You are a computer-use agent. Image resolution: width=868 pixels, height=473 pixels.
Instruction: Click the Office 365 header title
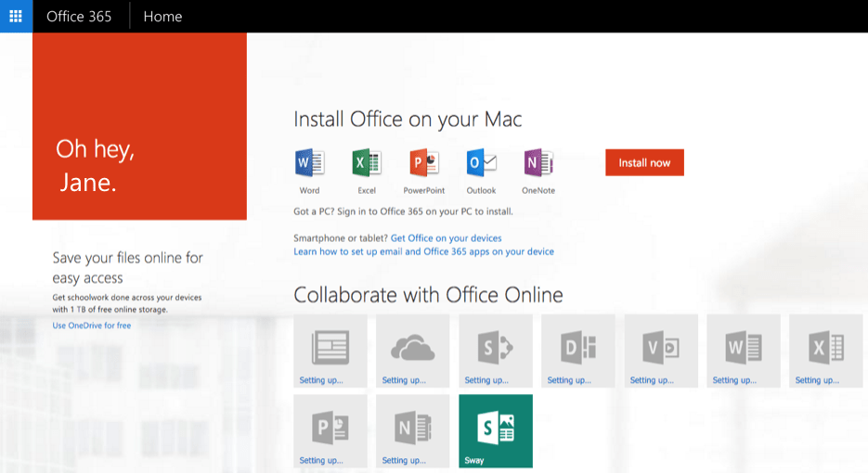pos(79,17)
